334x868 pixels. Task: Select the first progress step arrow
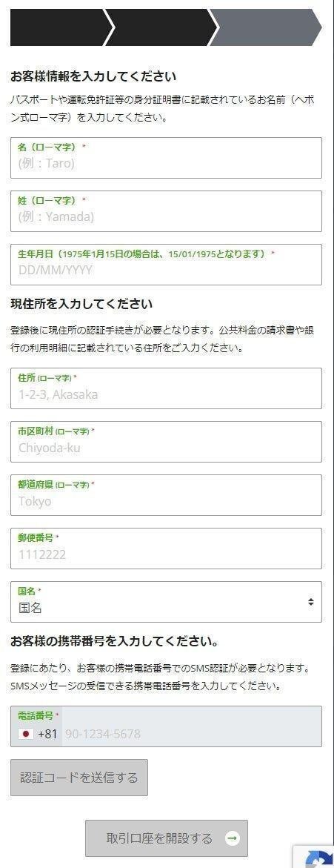(x=62, y=27)
